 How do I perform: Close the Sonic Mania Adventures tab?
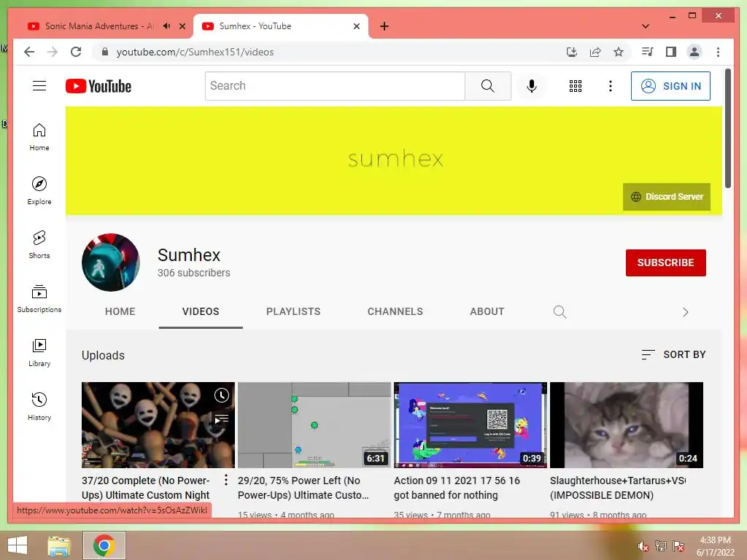(x=182, y=26)
